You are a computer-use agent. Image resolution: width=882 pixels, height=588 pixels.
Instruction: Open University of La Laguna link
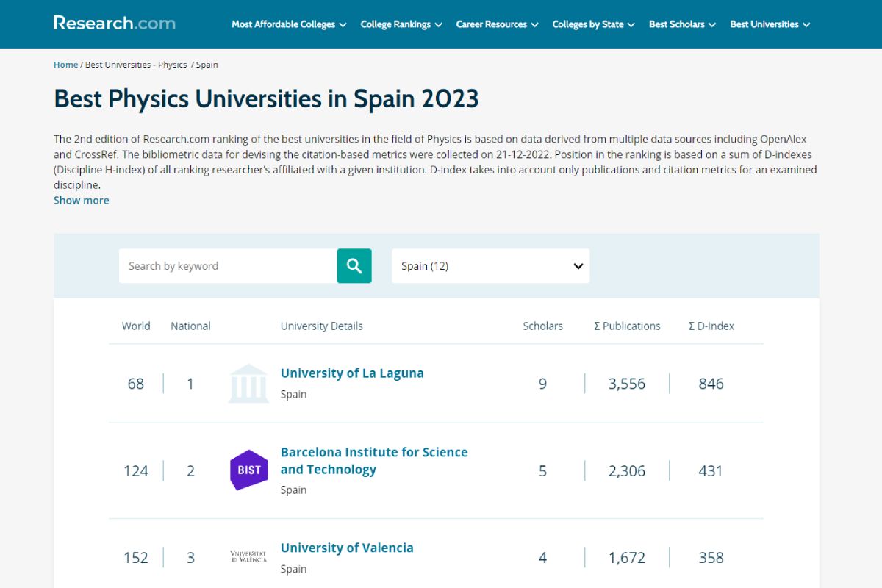tap(352, 373)
